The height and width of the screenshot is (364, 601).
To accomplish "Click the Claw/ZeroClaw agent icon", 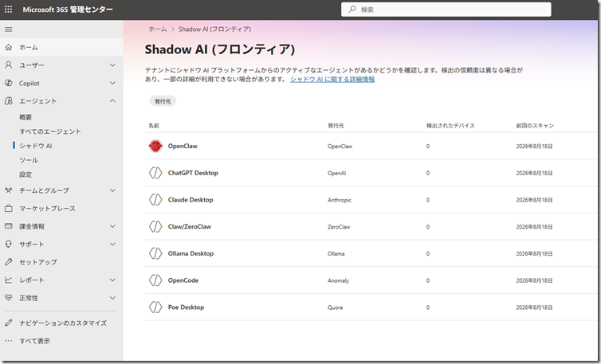I will click(155, 226).
